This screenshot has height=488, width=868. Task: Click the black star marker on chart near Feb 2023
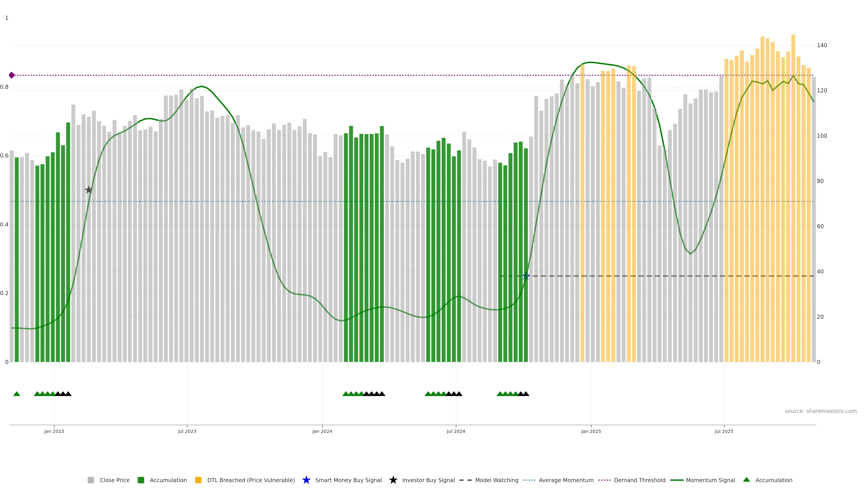coord(89,190)
